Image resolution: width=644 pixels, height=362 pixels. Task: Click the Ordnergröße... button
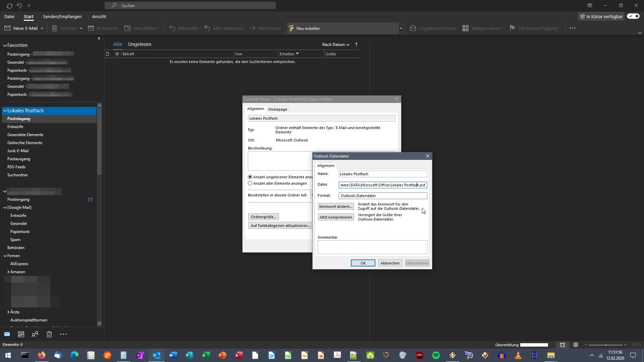tap(264, 217)
